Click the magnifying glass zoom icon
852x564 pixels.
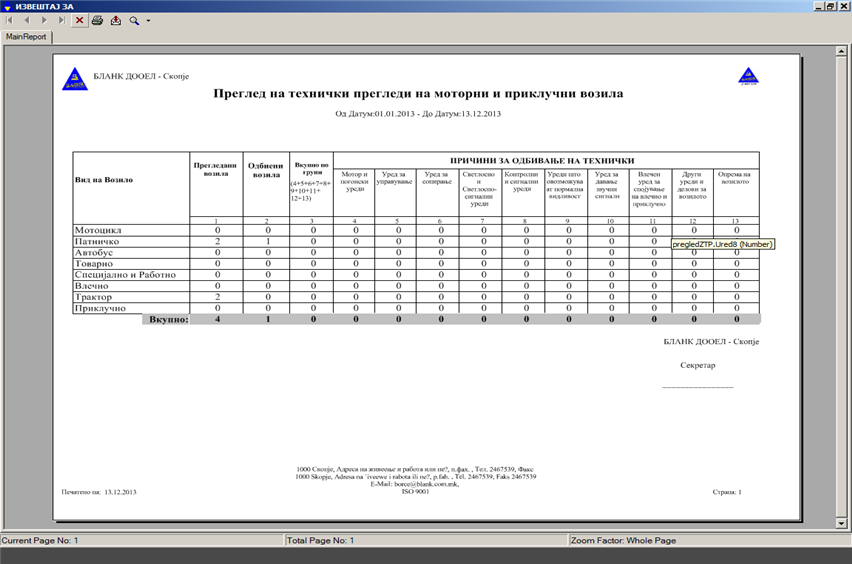point(134,20)
